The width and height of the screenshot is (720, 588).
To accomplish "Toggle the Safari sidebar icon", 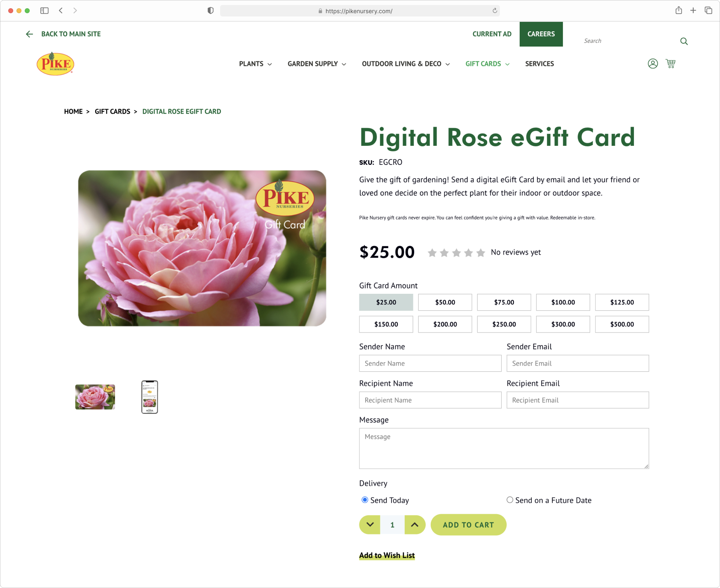I will pos(45,11).
